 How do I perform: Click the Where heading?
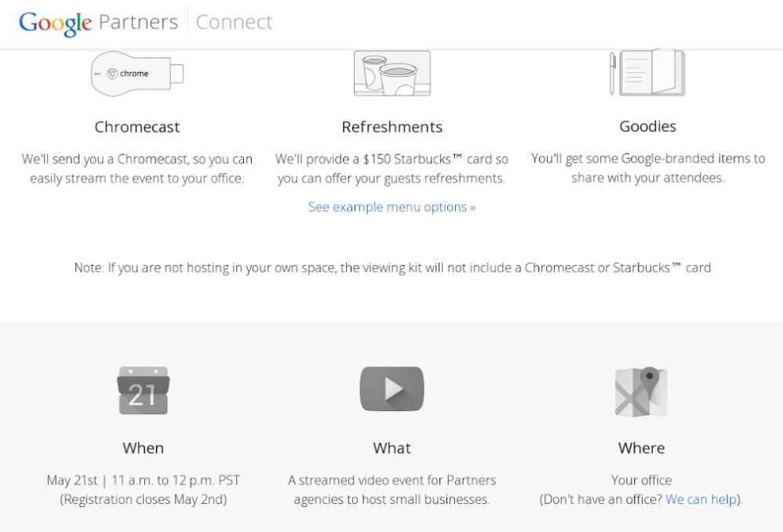(x=641, y=448)
